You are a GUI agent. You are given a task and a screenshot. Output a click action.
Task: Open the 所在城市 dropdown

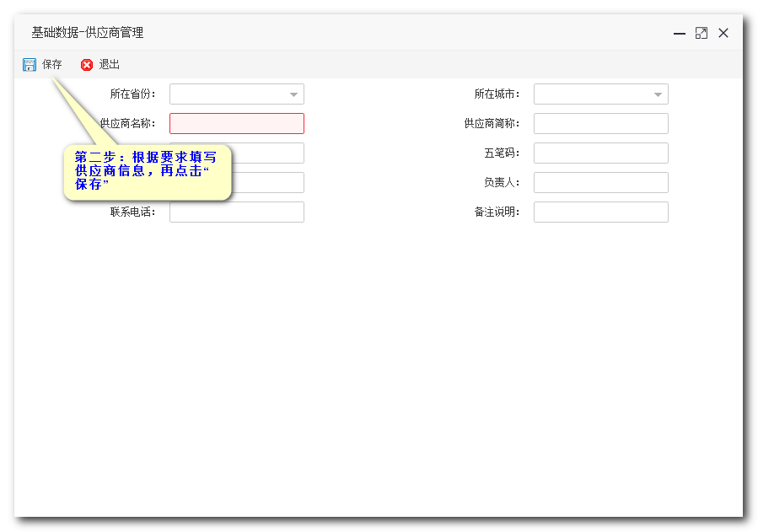(601, 94)
